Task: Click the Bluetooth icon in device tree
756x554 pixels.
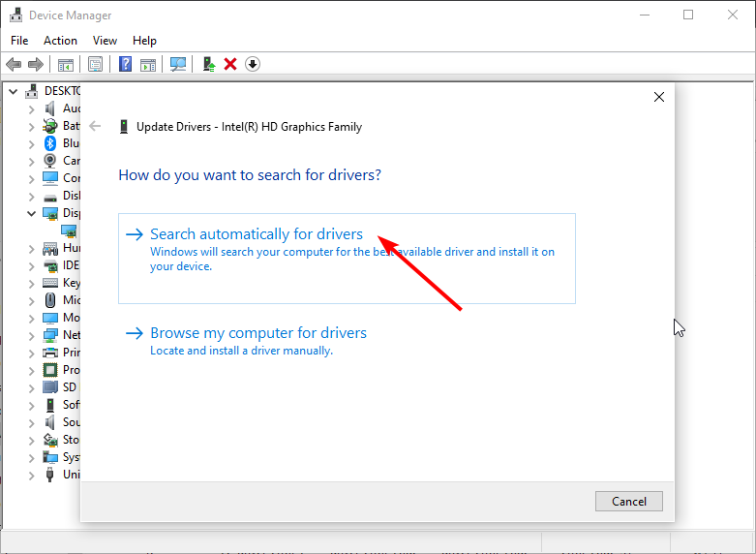Action: (x=50, y=143)
